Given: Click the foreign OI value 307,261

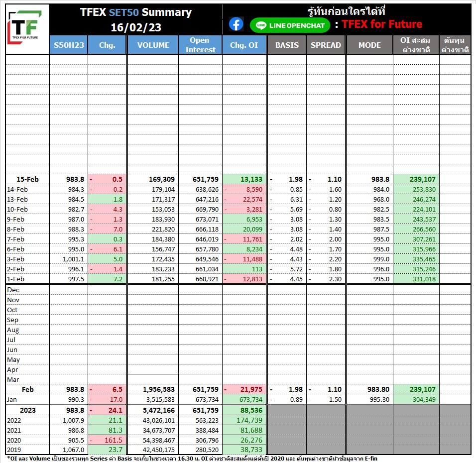Looking at the screenshot, I should click(424, 239).
